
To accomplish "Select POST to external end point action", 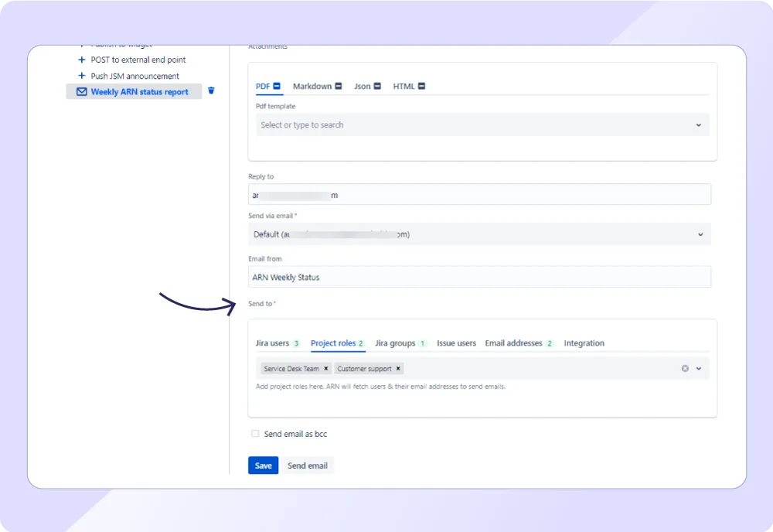I will click(138, 60).
